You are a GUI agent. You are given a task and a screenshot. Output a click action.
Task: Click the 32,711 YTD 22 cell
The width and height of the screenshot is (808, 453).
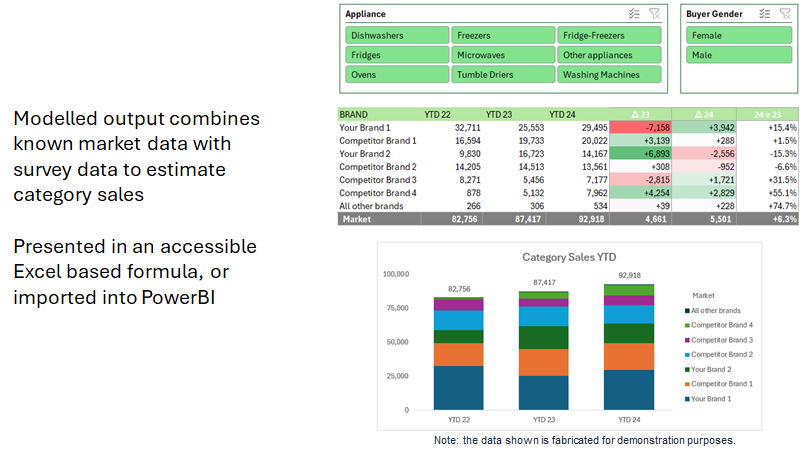pos(467,127)
